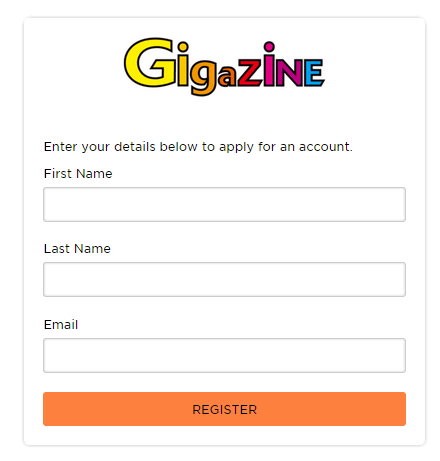Focus the First Name input field
Image resolution: width=440 pixels, height=461 pixels.
[x=224, y=204]
